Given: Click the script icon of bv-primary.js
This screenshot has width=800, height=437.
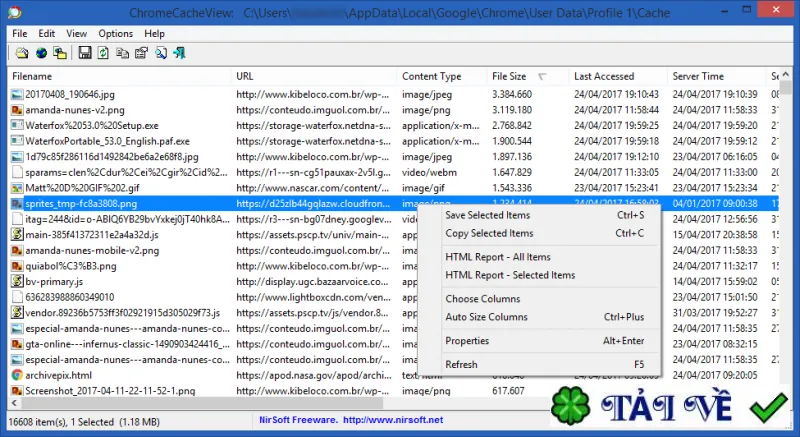Looking at the screenshot, I should (x=17, y=281).
